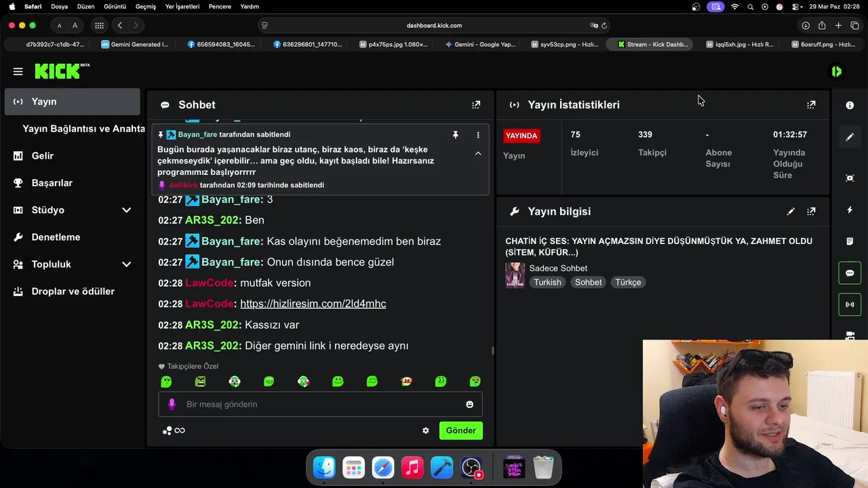
Task: Insert the last heart-eyes emote
Action: coord(475,382)
